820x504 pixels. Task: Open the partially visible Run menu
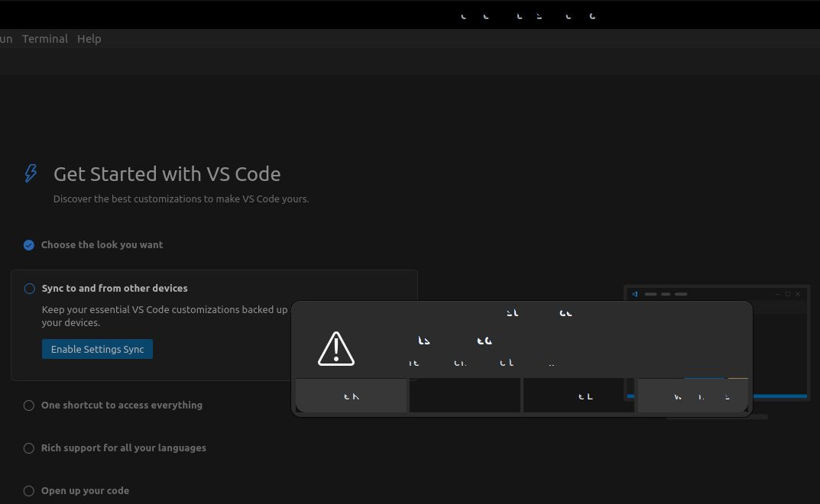6,39
